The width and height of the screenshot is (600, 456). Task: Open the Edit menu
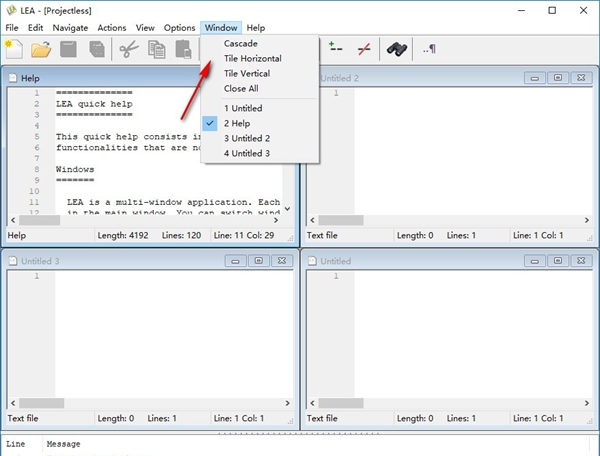click(36, 28)
